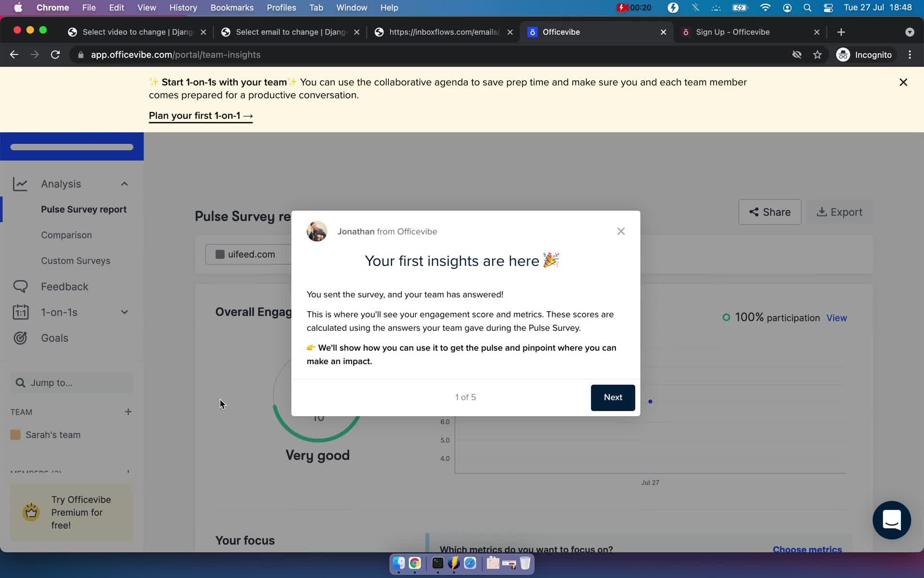Screen dimensions: 924x578
Task: Select the Jump to search icon
Action: [x=20, y=381]
